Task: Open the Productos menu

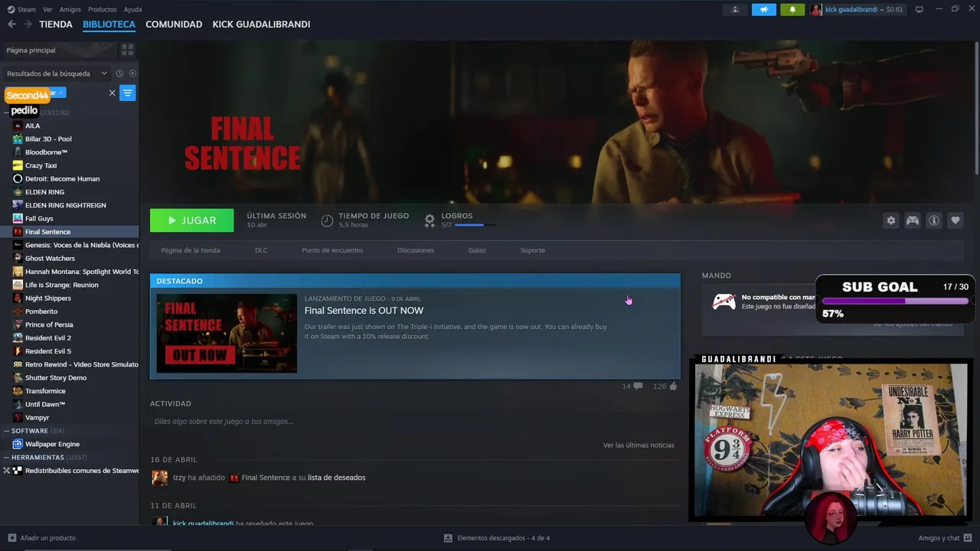Action: click(102, 9)
